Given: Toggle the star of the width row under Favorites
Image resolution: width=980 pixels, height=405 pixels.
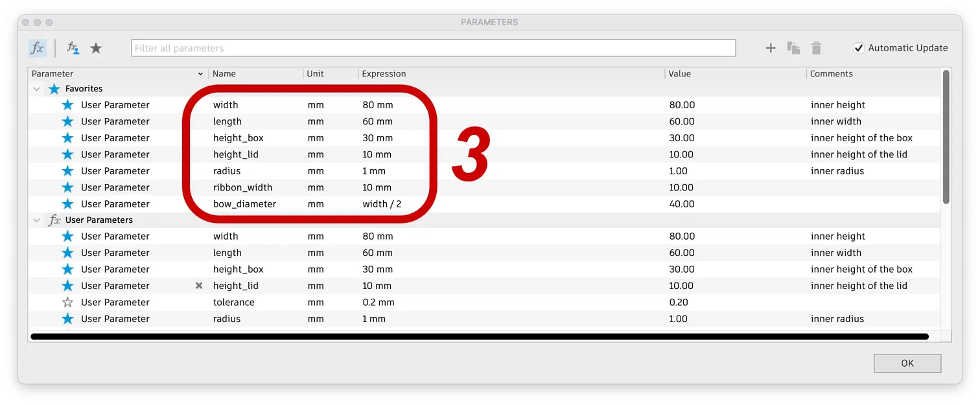Looking at the screenshot, I should pyautogui.click(x=67, y=105).
